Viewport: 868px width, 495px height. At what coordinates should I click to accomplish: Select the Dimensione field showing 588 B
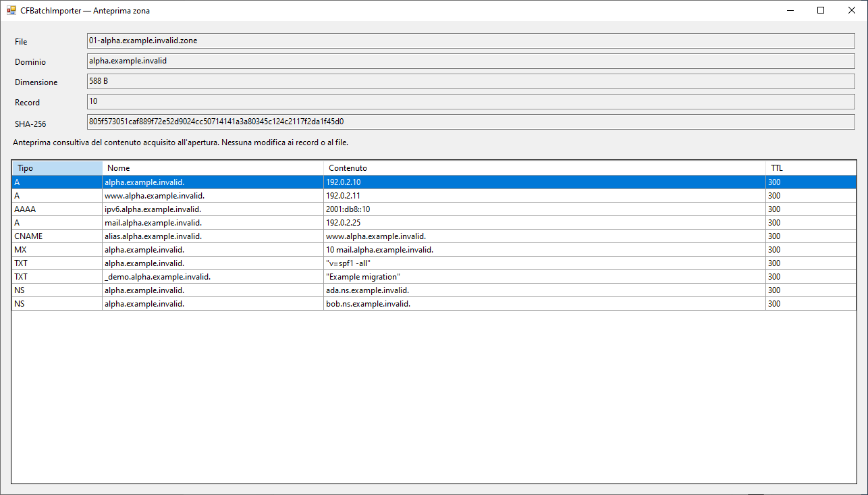tap(471, 81)
